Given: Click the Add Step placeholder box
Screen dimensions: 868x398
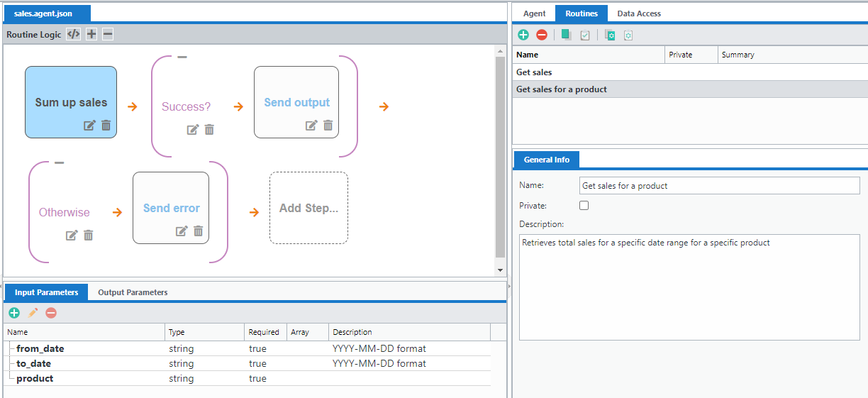Looking at the screenshot, I should [308, 208].
